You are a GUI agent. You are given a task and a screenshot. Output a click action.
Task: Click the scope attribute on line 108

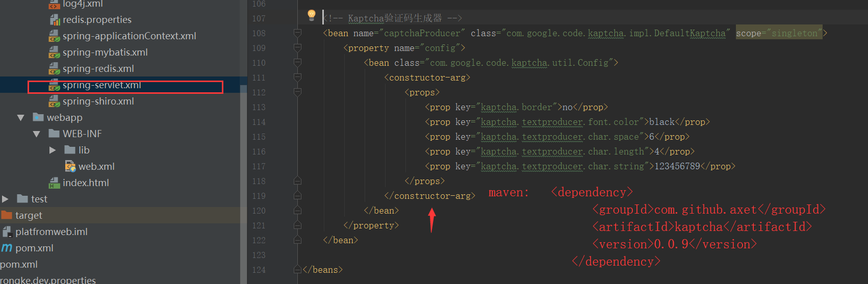pyautogui.click(x=779, y=33)
